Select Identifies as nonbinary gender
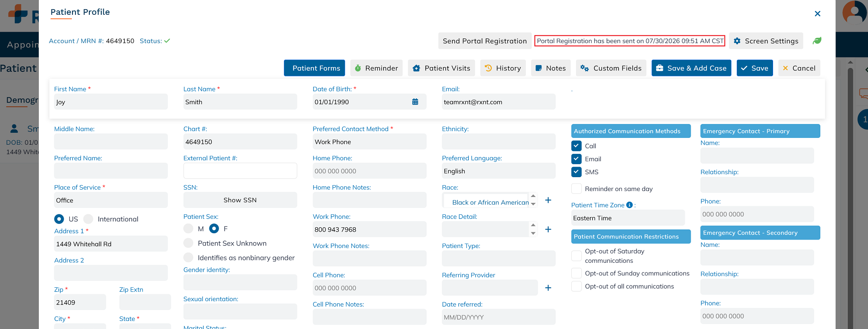The height and width of the screenshot is (329, 868). point(189,257)
